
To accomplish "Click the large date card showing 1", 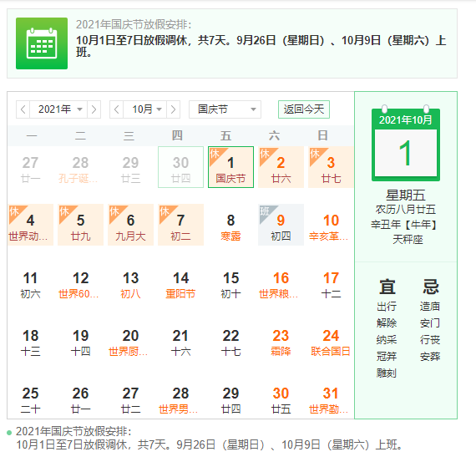I will [x=406, y=145].
